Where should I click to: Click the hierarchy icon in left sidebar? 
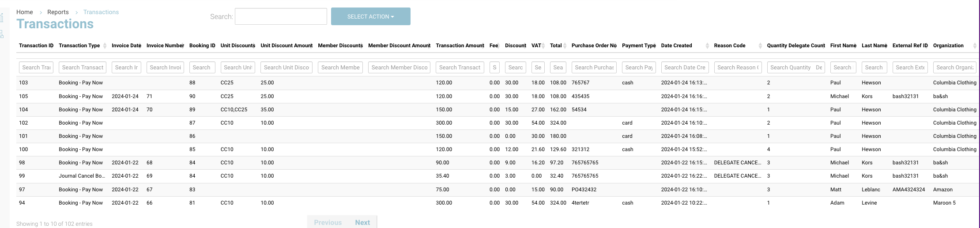(2, 34)
